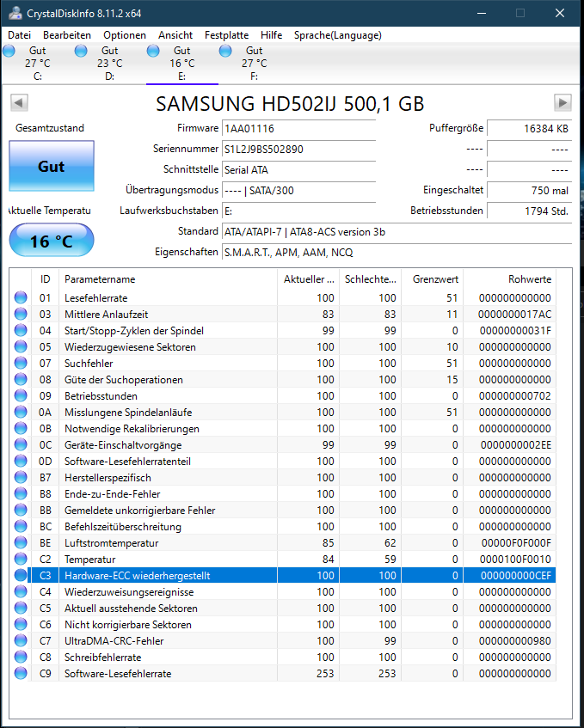Open the Festplatte menu

[x=226, y=35]
